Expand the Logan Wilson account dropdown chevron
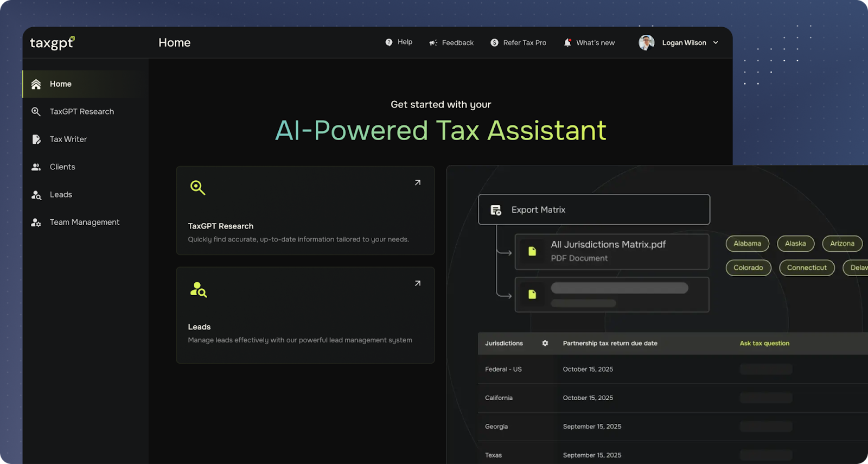868x464 pixels. pyautogui.click(x=716, y=42)
